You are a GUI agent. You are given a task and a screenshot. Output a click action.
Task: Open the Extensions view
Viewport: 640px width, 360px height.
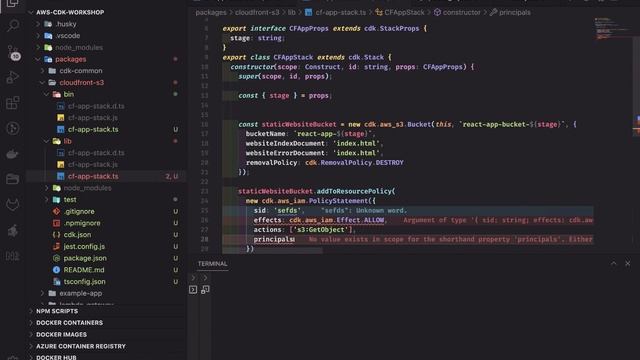(13, 103)
